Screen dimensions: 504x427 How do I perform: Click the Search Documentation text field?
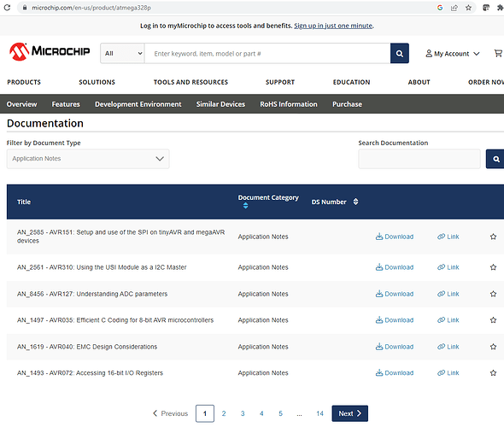419,159
